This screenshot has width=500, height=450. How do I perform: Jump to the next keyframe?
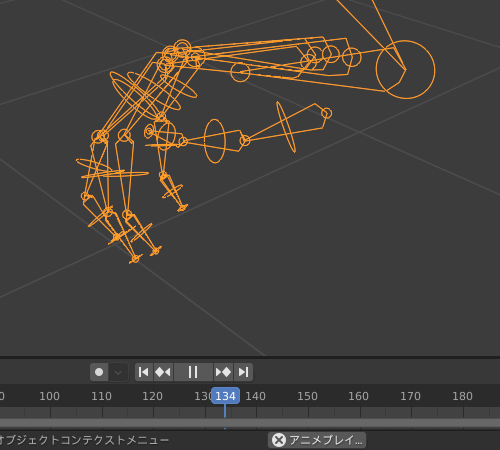[x=223, y=372]
